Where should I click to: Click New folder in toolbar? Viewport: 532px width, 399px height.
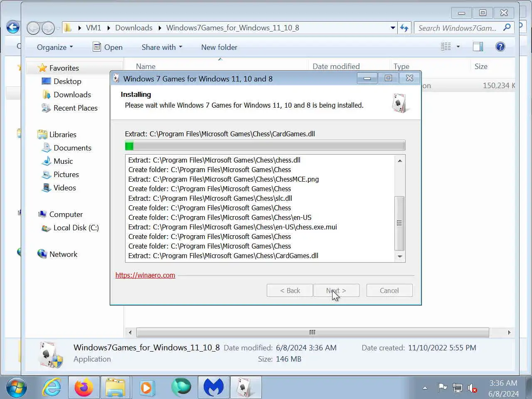point(219,47)
